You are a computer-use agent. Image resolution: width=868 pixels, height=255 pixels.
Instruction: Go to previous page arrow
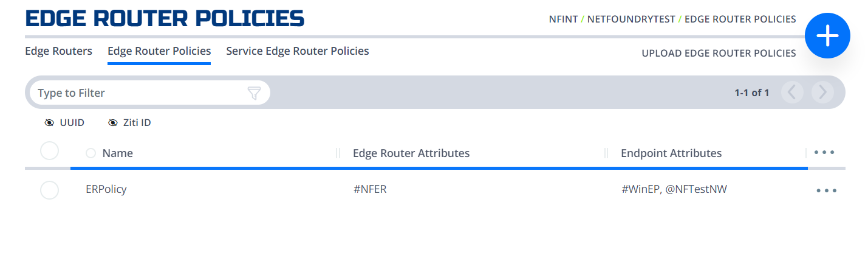click(792, 93)
